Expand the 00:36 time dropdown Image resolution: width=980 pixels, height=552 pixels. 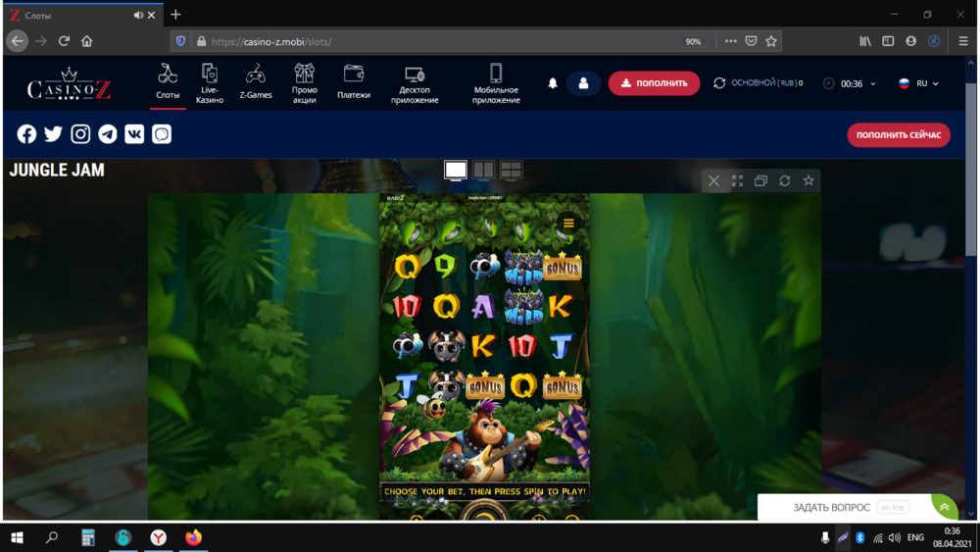[873, 83]
